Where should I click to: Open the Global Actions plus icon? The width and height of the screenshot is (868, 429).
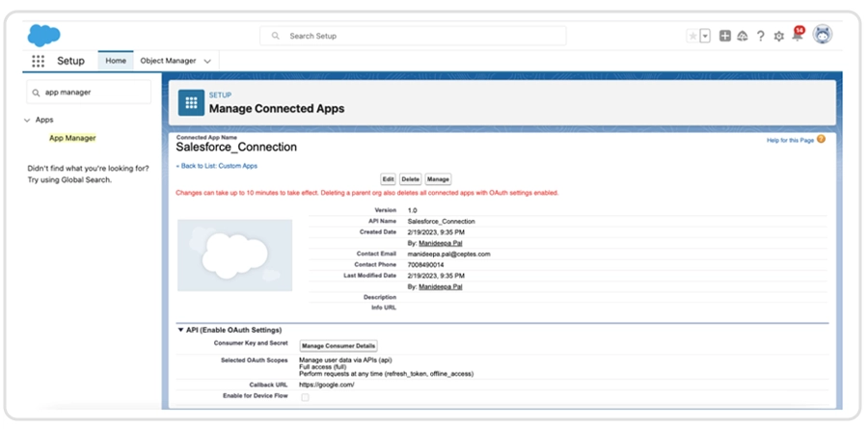725,36
